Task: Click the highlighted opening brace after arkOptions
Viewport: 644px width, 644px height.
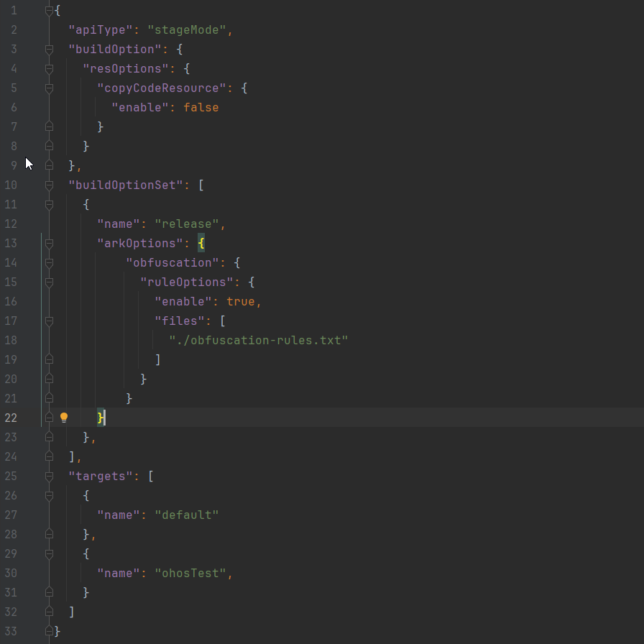Action: 201,244
